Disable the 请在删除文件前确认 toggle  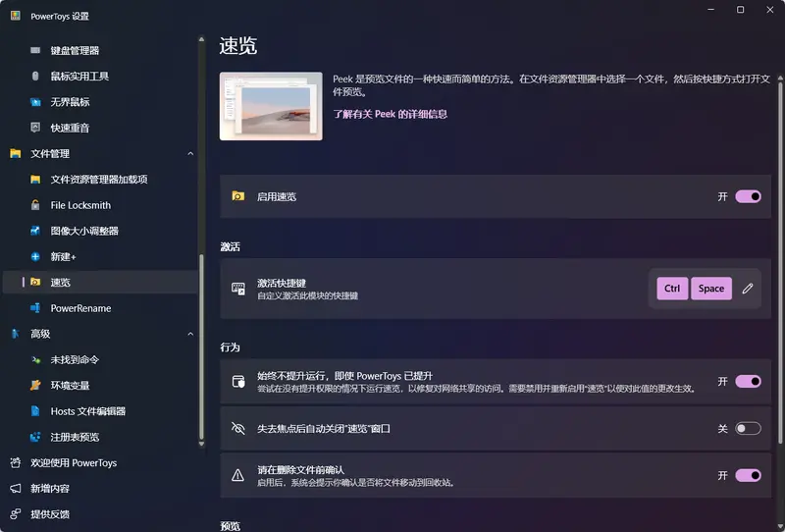click(x=748, y=475)
